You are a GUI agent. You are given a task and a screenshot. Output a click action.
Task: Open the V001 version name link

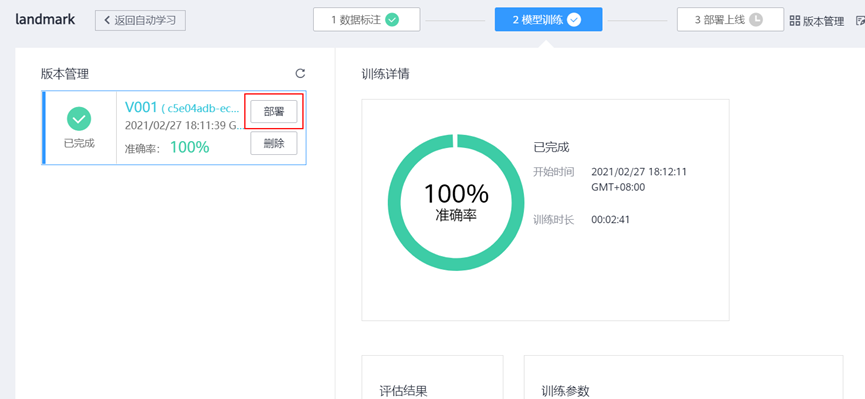click(x=141, y=107)
